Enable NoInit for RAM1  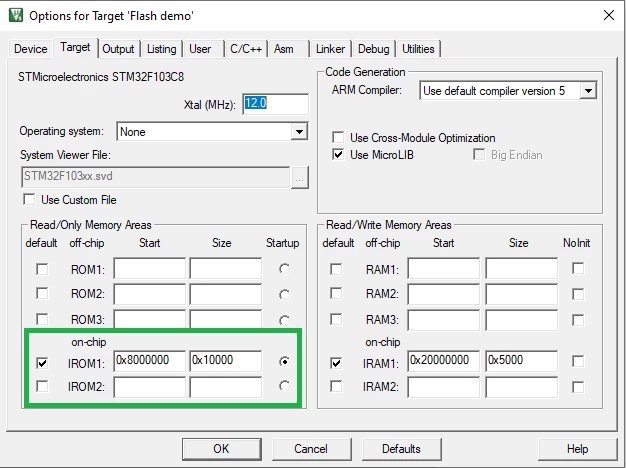click(578, 268)
